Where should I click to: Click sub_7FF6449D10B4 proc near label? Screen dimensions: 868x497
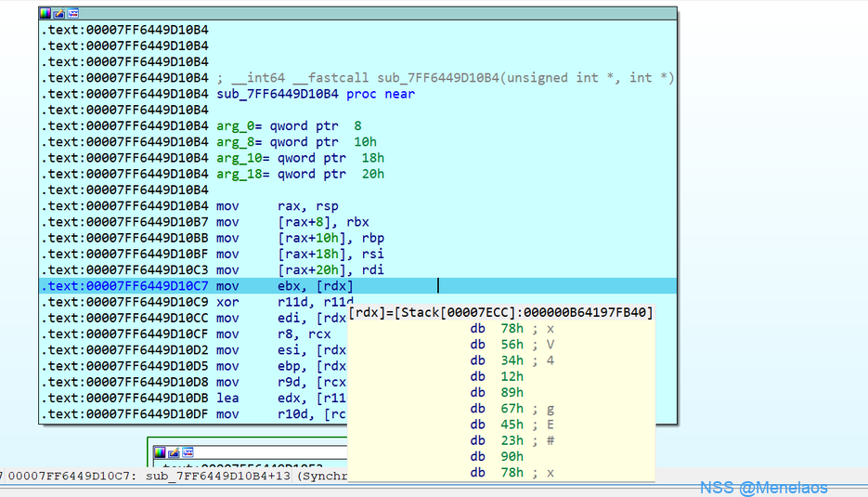[316, 94]
